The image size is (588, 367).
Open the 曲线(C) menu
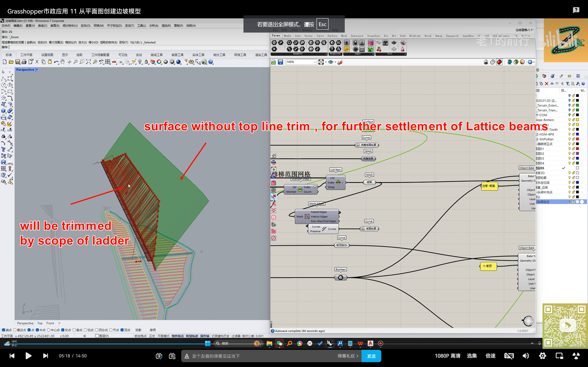42,25
